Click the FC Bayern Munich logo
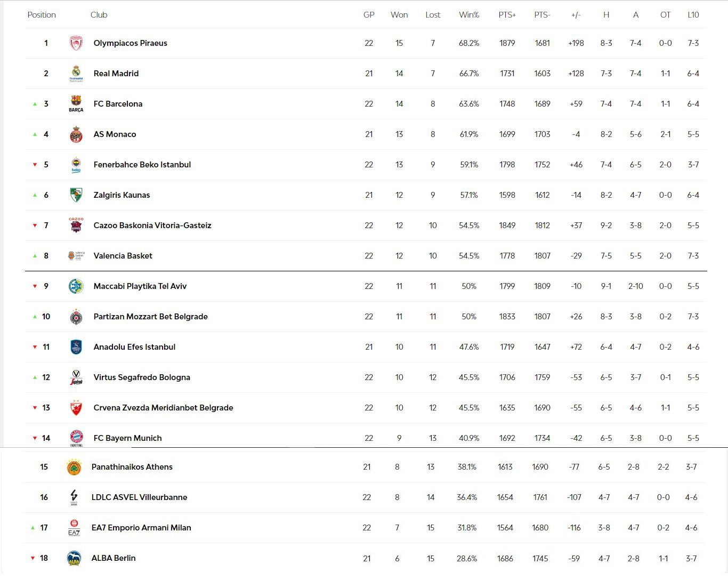Viewport: 728px width, 580px height. 76,438
